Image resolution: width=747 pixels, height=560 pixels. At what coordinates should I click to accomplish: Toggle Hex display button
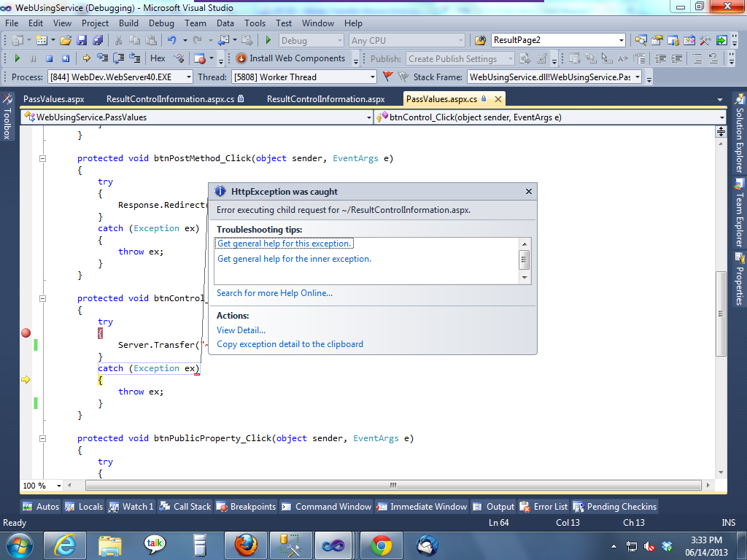pos(158,58)
